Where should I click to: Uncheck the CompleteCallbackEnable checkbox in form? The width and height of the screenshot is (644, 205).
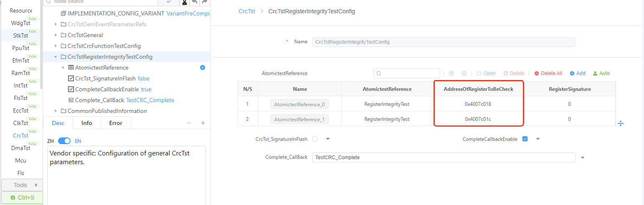[x=525, y=139]
